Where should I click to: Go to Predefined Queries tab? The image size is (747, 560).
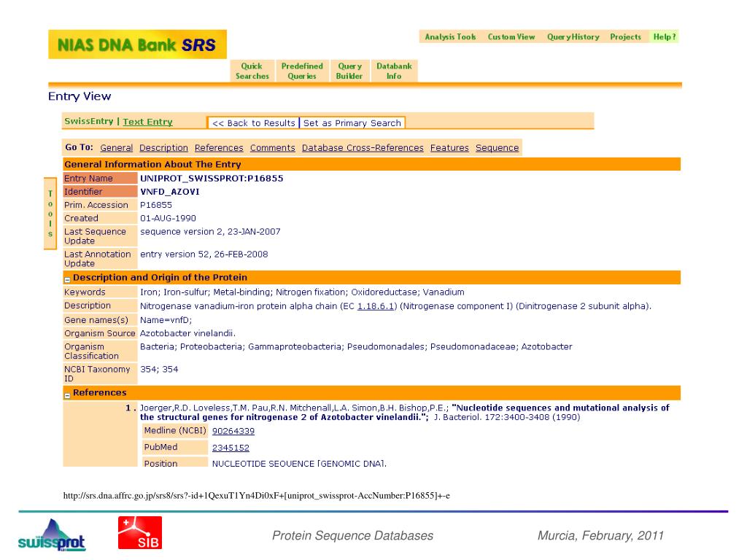coord(302,71)
